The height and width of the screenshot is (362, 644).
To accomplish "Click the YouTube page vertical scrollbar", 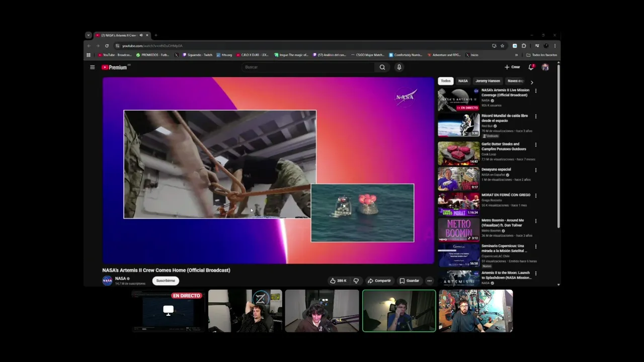I will pyautogui.click(x=558, y=146).
